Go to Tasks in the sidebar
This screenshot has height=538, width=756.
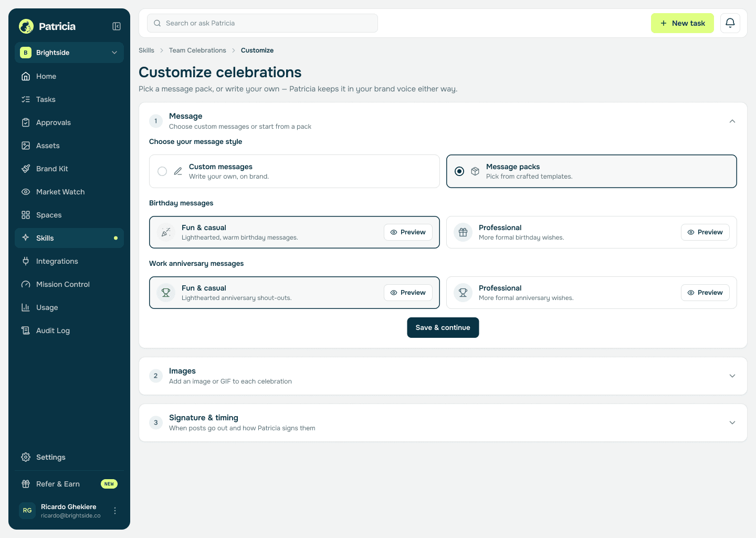click(x=69, y=99)
